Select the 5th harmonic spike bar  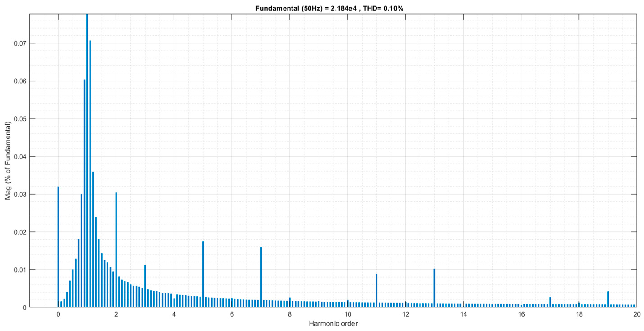pos(203,274)
